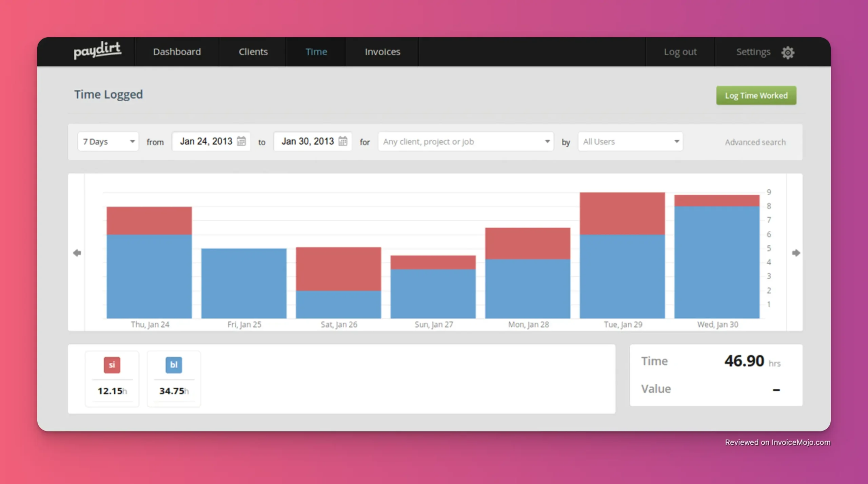Screen dimensions: 868x484
Task: Open calendar picker for Jan 24, 2013
Action: tap(241, 141)
